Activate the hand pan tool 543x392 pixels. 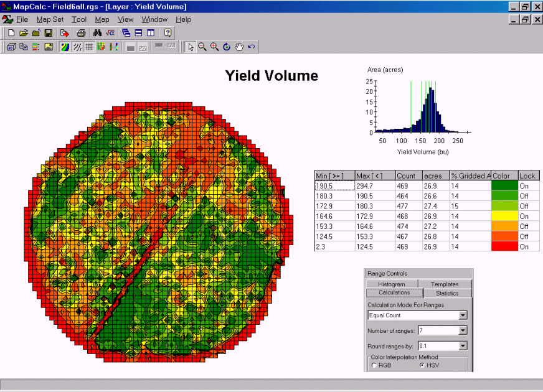[239, 47]
